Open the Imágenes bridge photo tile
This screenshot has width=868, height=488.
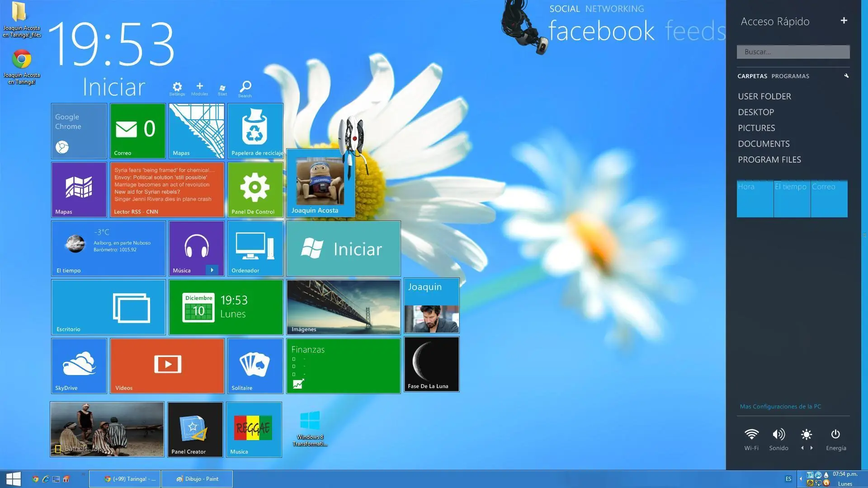click(x=344, y=307)
